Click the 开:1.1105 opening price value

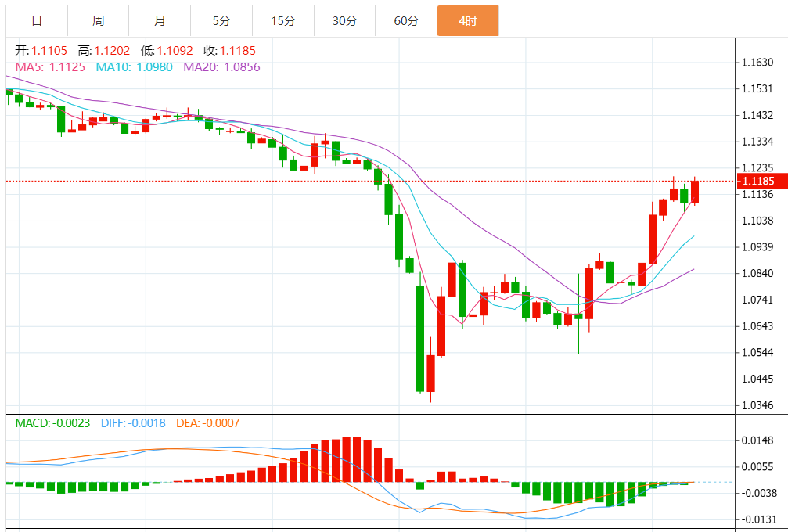41,51
